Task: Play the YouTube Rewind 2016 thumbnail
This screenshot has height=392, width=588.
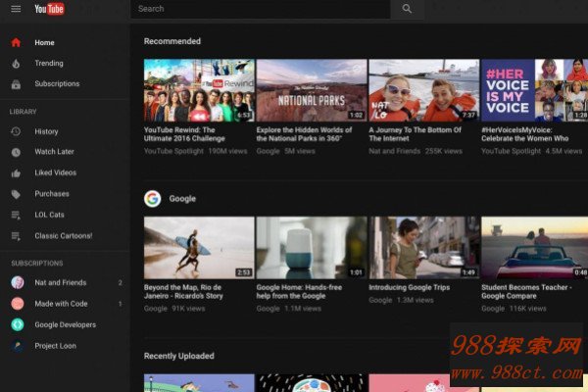Action: (x=199, y=90)
